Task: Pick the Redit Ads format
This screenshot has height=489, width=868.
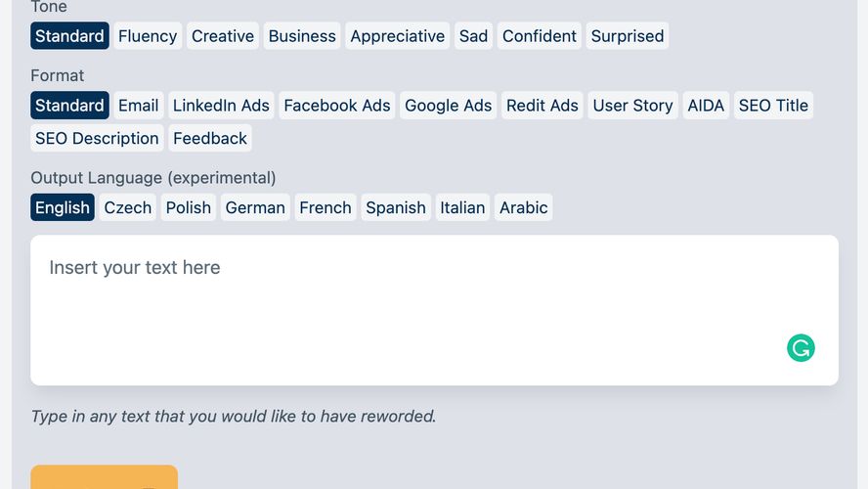Action: pyautogui.click(x=542, y=106)
